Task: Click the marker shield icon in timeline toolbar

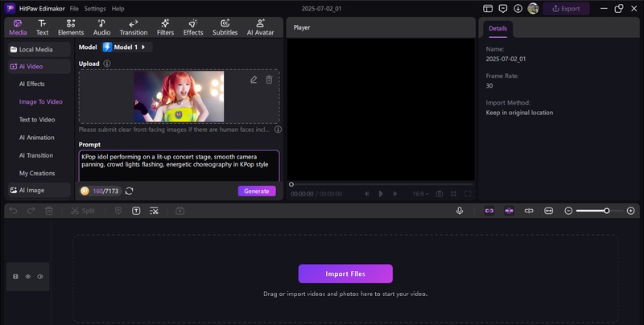Action: point(118,211)
